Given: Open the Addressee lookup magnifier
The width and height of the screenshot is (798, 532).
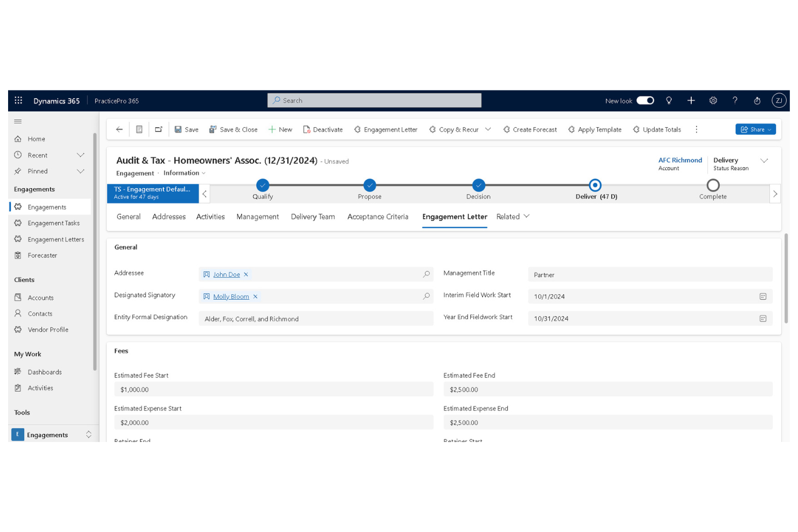Looking at the screenshot, I should point(426,274).
